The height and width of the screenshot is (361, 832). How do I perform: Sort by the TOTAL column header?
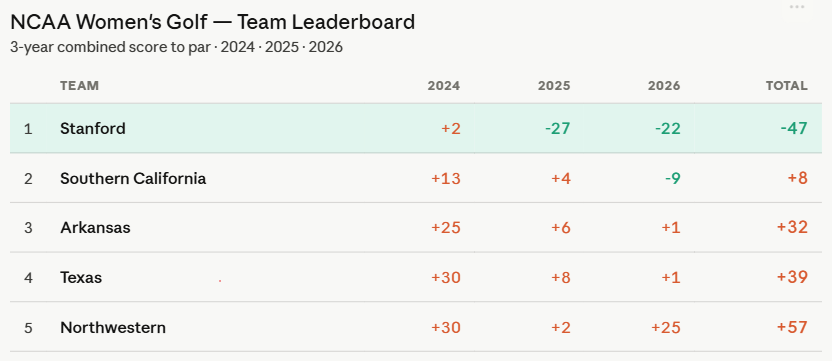(786, 86)
